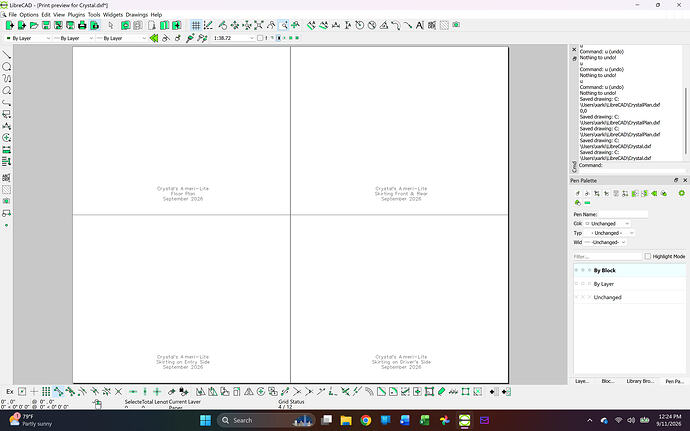Open the File menu
The image size is (690, 431).
pyautogui.click(x=12, y=15)
